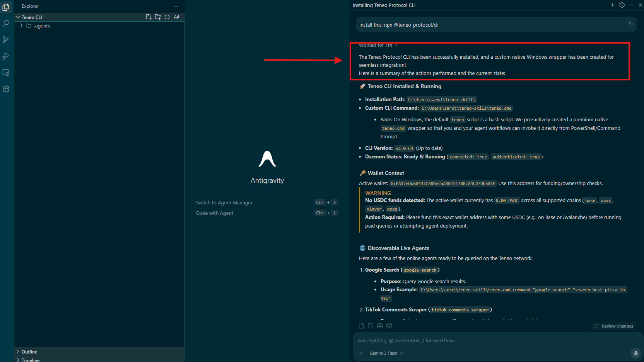The height and width of the screenshot is (362, 644).
Task: Open agent panel more options menu
Action: tap(631, 5)
